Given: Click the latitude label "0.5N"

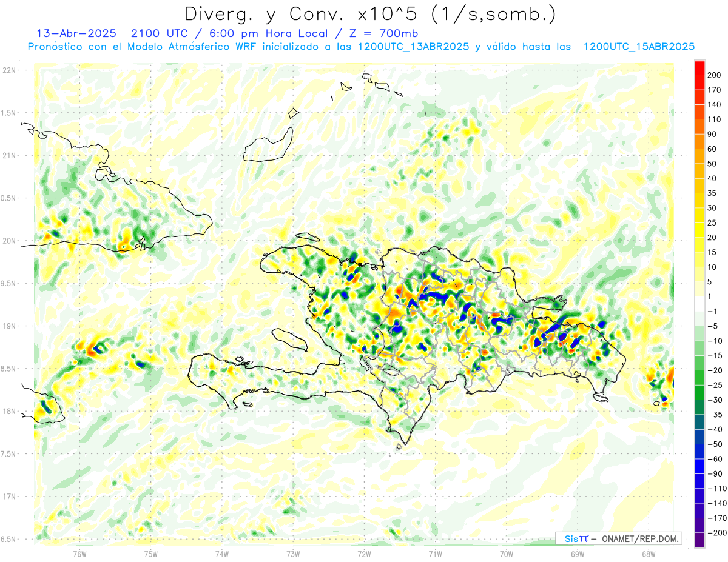Looking at the screenshot, I should [x=8, y=198].
